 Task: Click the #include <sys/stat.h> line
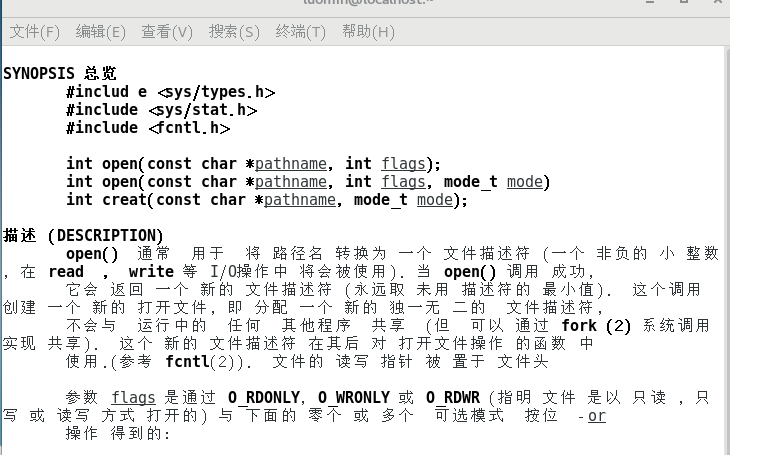(x=162, y=110)
